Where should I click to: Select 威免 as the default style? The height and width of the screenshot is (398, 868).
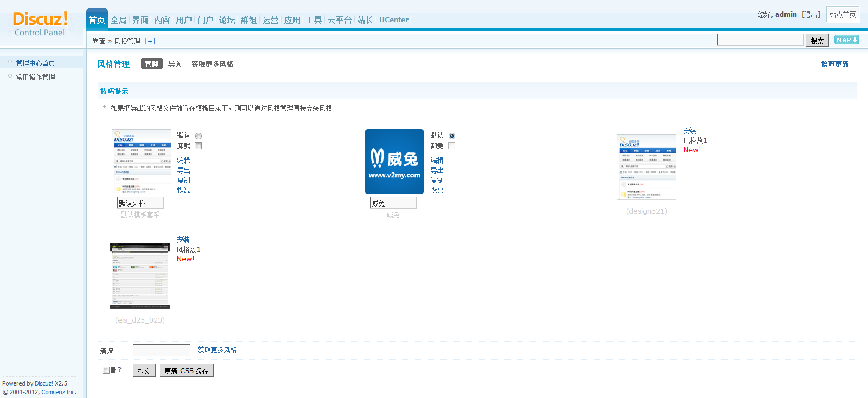click(x=452, y=136)
